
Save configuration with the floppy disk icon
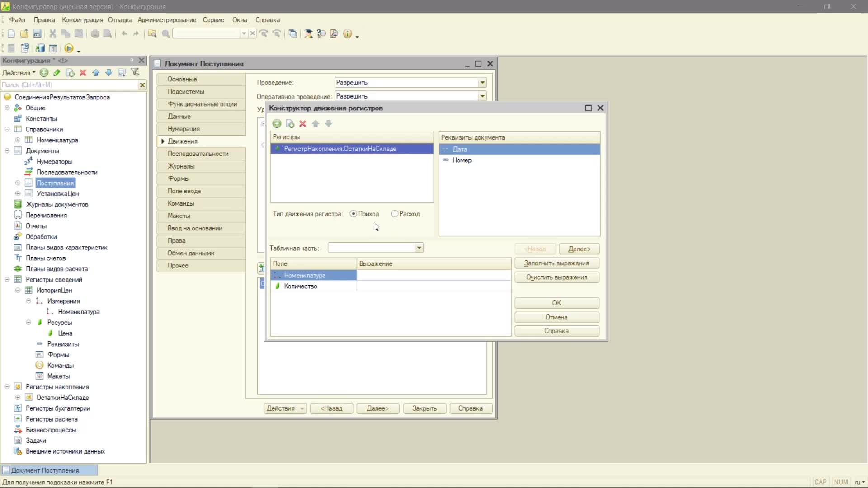tap(37, 33)
